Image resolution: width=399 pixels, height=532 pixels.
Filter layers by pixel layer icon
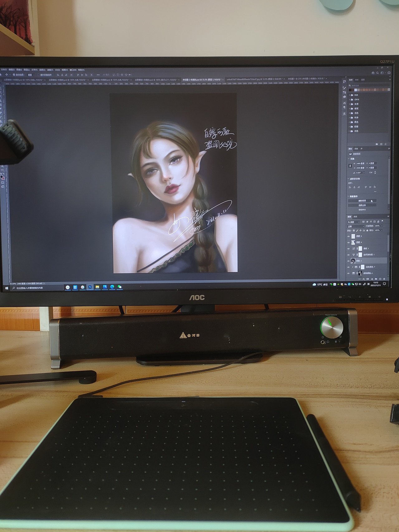363,222
